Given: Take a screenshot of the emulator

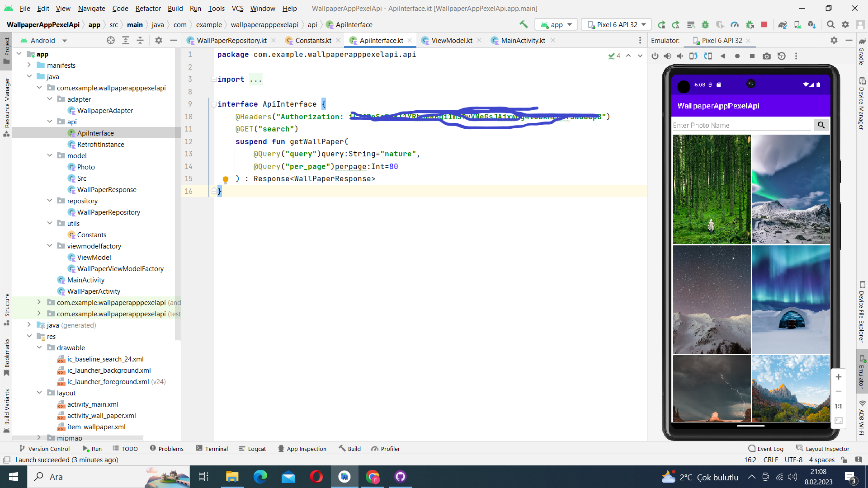Looking at the screenshot, I should 767,56.
